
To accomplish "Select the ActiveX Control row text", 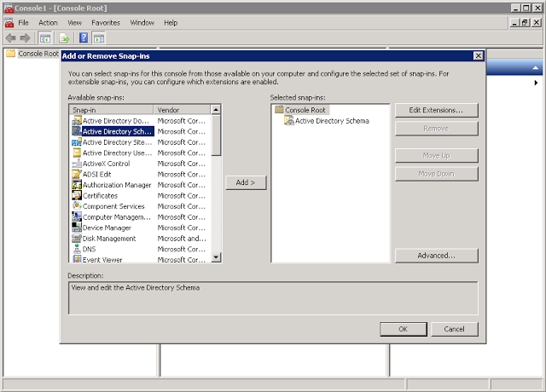I will 106,164.
